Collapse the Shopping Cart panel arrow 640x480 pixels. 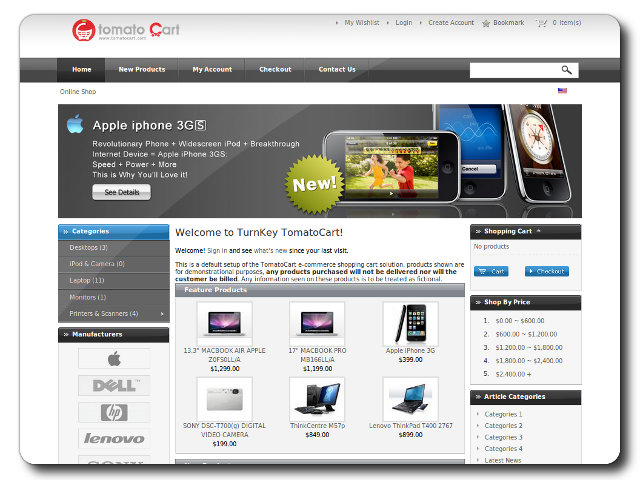[539, 231]
